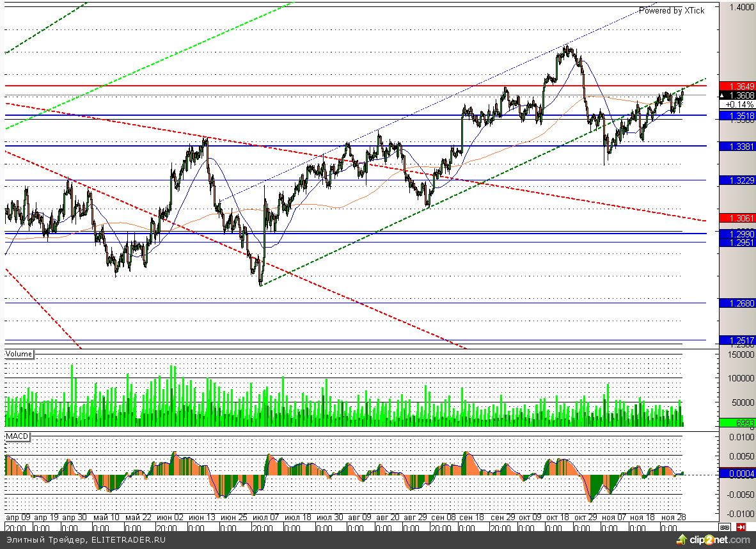Click the -0.0050 MACD axis value
The image size is (756, 549).
(740, 495)
